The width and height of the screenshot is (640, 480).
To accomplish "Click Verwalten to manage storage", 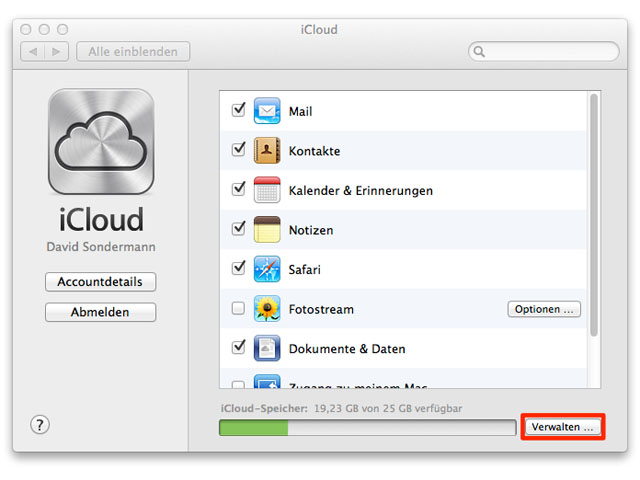I will (x=562, y=427).
